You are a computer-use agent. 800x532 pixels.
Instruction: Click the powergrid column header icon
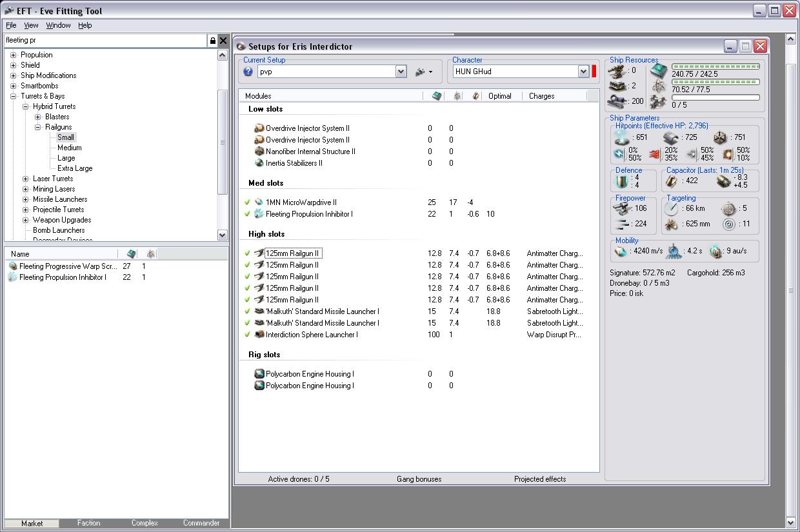point(457,96)
